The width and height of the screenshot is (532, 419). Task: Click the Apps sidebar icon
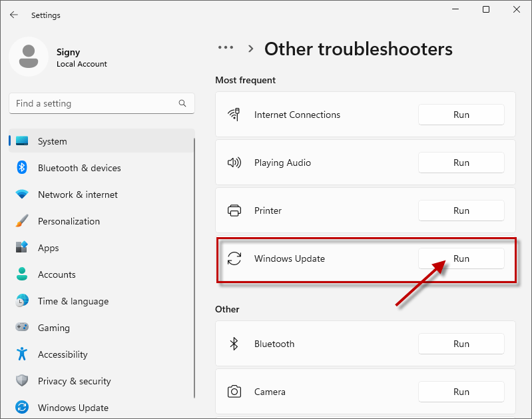pyautogui.click(x=22, y=247)
